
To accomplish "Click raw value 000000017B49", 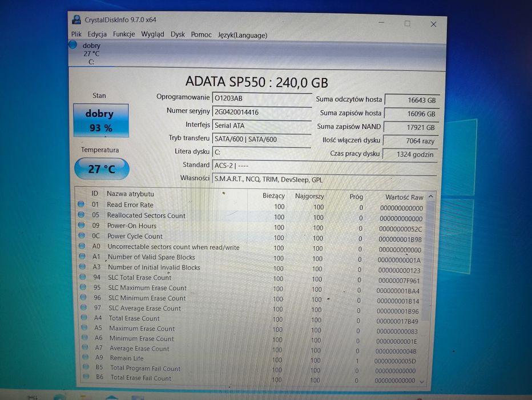I will (398, 321).
